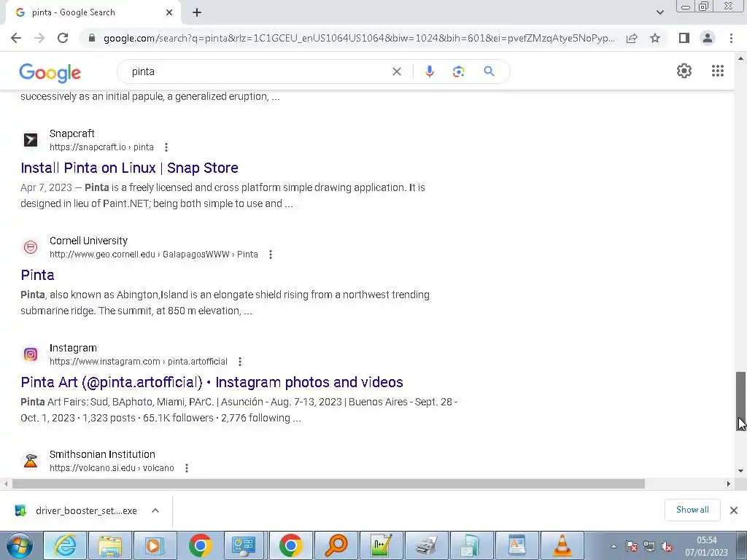Go to the Google homepage logo
Image resolution: width=747 pixels, height=560 pixels.
pos(50,72)
